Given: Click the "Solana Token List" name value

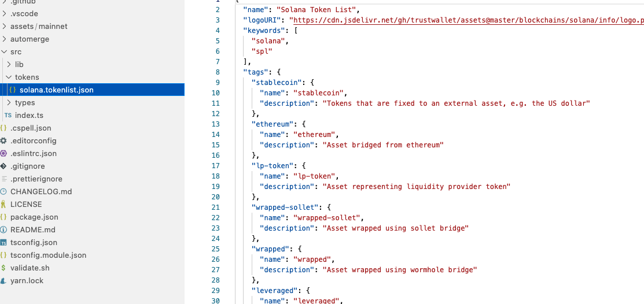Looking at the screenshot, I should point(318,9).
